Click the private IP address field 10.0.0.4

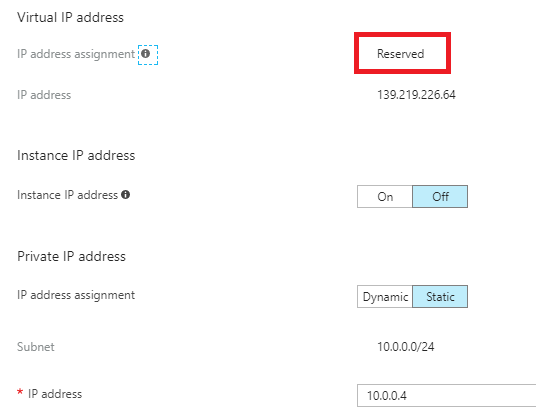[446, 395]
